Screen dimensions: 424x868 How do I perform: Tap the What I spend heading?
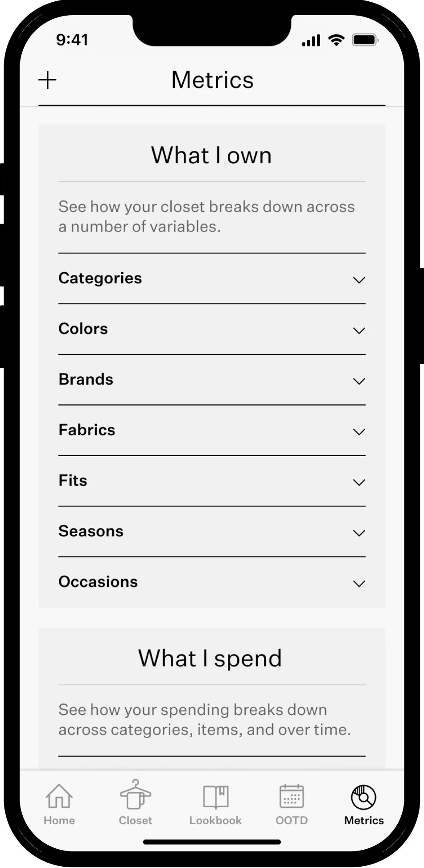[210, 658]
